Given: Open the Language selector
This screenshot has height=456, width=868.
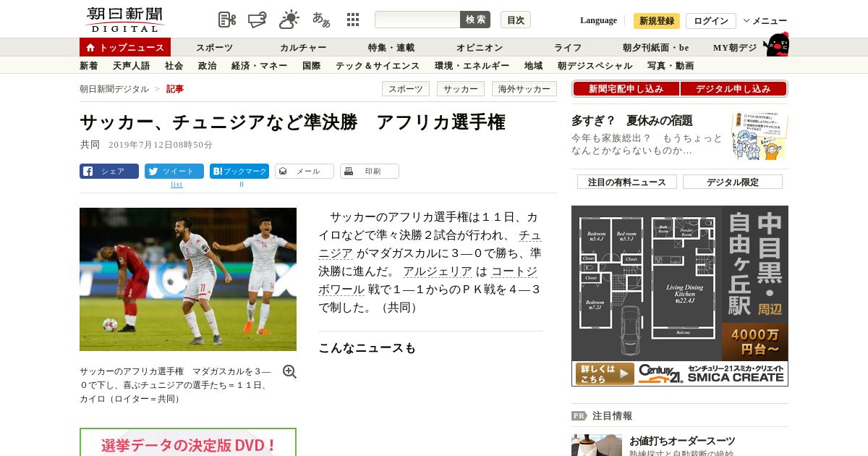Looking at the screenshot, I should tap(598, 20).
